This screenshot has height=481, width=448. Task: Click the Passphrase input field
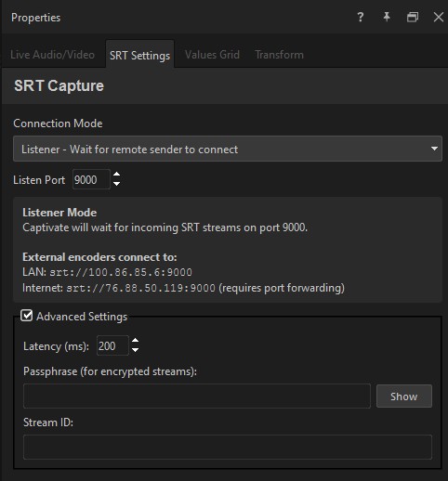[197, 396]
